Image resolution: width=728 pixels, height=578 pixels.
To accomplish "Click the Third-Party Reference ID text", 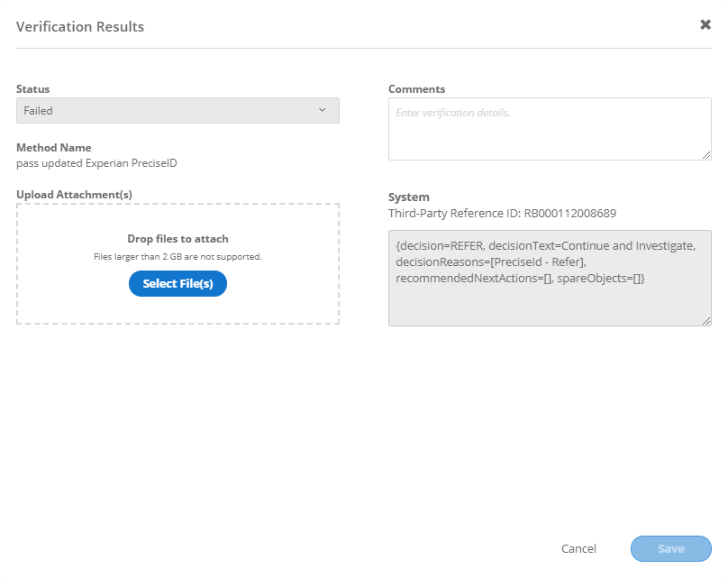I will 504,214.
